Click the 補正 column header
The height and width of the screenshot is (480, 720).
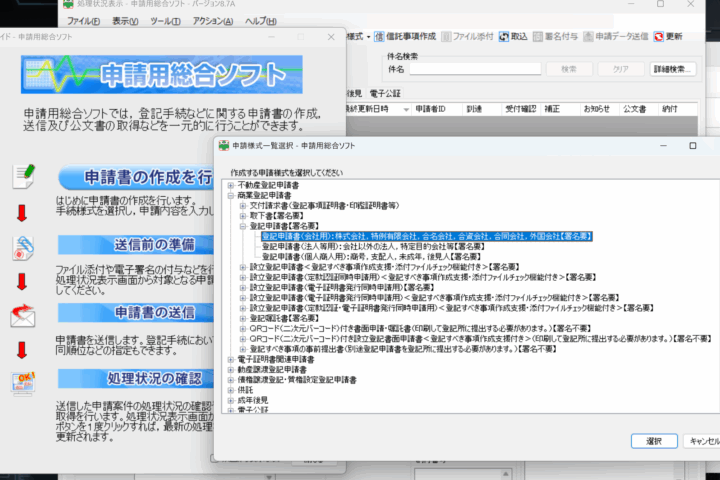[560, 109]
